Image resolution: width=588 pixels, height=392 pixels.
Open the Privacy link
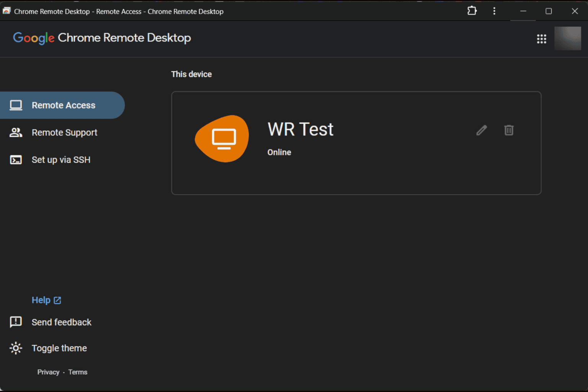(x=48, y=372)
